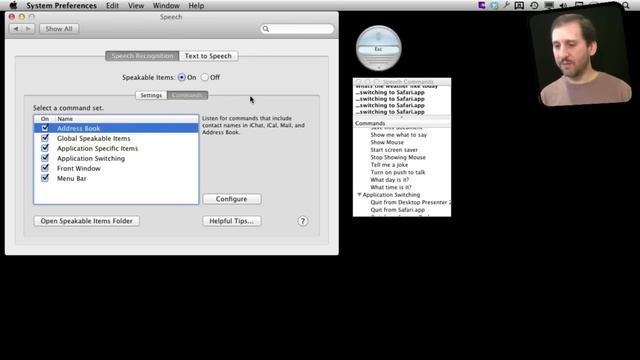The width and height of the screenshot is (640, 360).
Task: Open the speech feedback window's bottom arrow
Action: (x=379, y=67)
